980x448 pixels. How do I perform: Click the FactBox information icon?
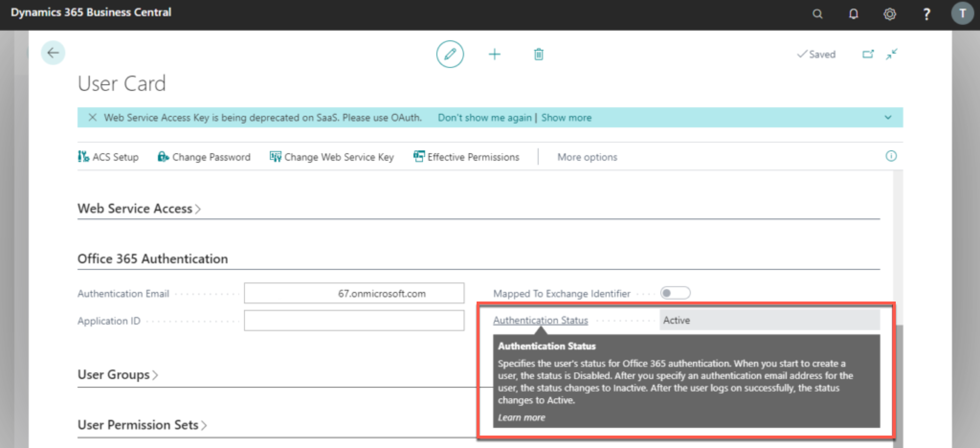891,156
